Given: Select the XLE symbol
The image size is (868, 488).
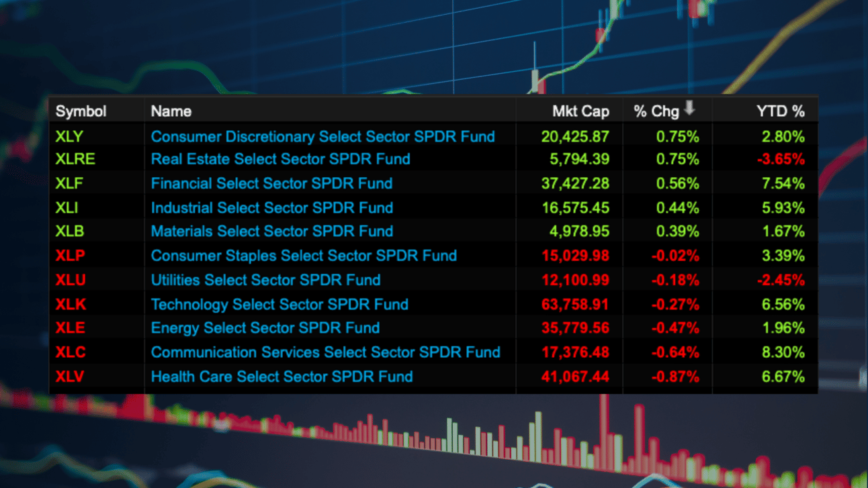Looking at the screenshot, I should pos(70,328).
